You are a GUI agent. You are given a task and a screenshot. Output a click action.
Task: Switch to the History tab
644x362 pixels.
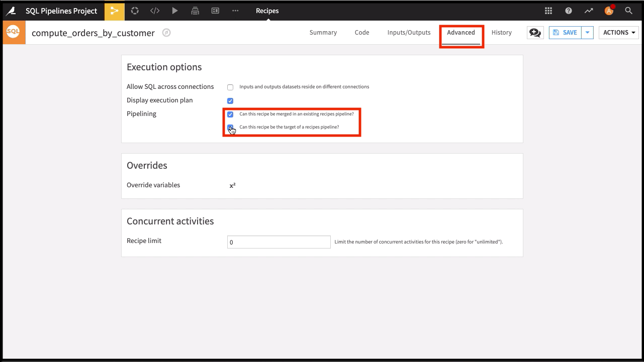pyautogui.click(x=501, y=33)
